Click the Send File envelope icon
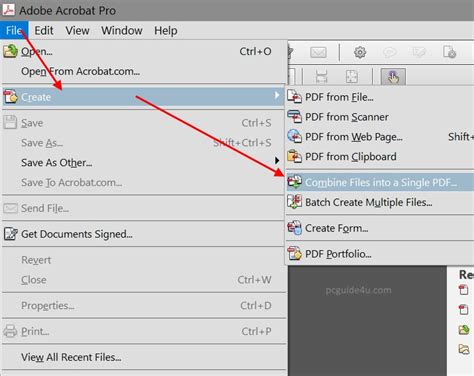Image resolution: width=474 pixels, height=376 pixels. pos(10,208)
